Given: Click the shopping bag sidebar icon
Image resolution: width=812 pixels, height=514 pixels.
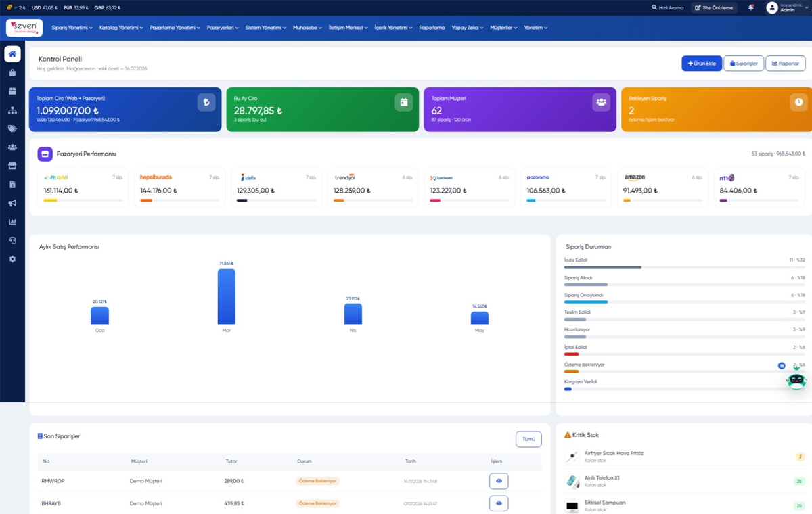Looking at the screenshot, I should (12, 72).
